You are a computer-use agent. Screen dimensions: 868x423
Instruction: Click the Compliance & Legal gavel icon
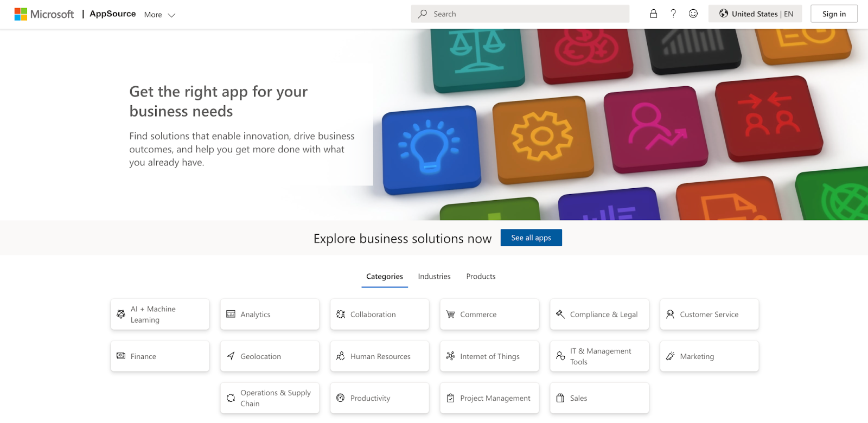click(560, 314)
